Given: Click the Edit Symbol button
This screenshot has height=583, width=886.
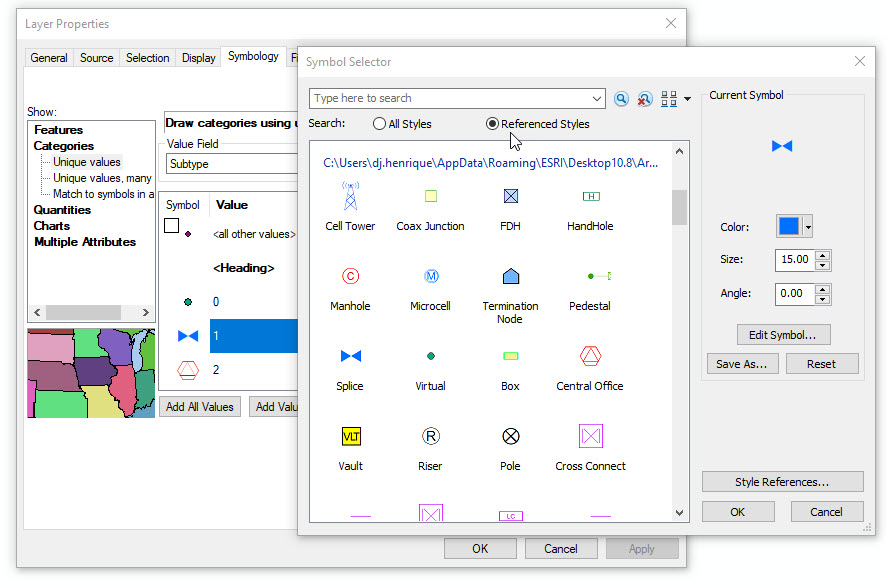Looking at the screenshot, I should click(783, 335).
